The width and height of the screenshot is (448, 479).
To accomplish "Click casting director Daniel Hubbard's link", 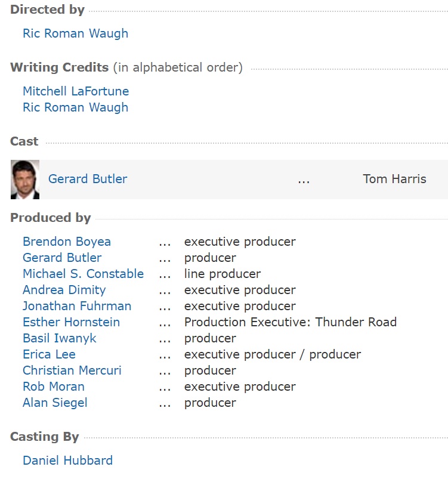I will click(67, 461).
